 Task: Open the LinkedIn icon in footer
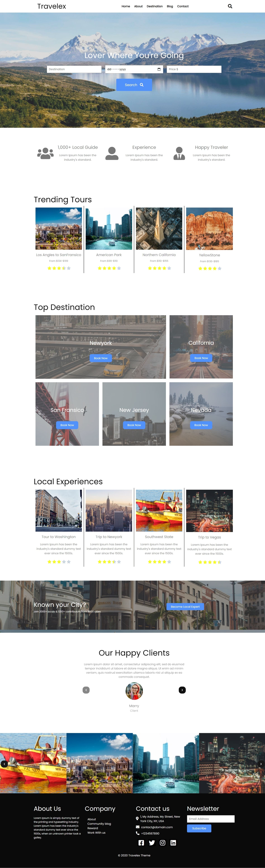(173, 843)
